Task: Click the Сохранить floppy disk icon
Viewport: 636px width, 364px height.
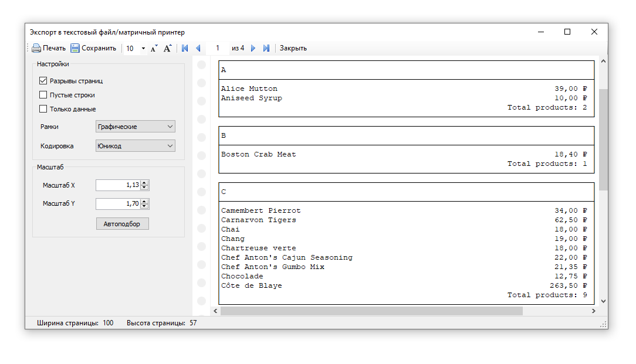Action: click(x=75, y=48)
